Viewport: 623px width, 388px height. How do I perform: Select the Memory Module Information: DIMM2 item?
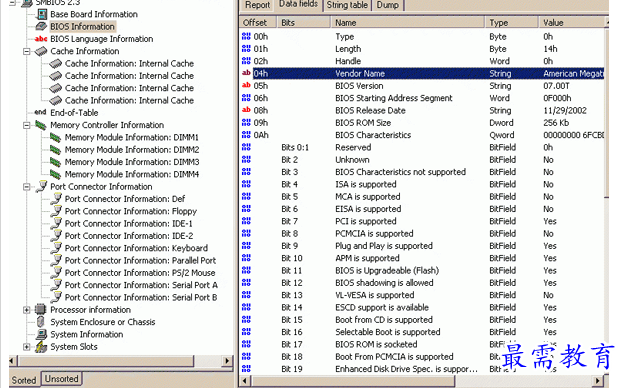tap(132, 150)
